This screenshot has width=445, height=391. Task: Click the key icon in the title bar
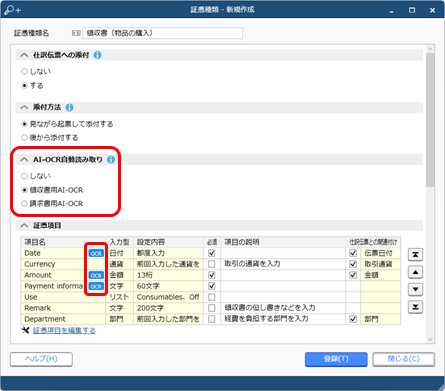click(x=12, y=10)
